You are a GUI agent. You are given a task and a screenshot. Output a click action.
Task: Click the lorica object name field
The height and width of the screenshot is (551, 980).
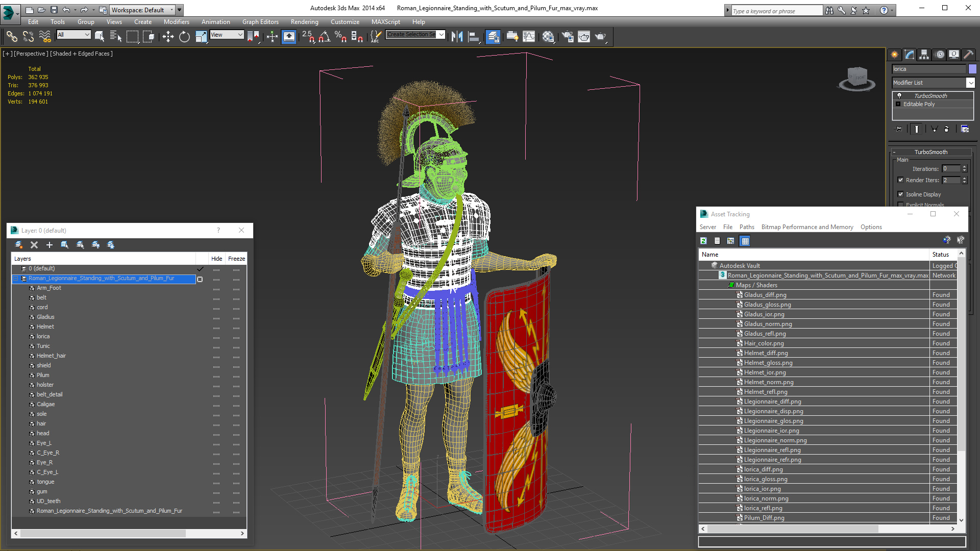click(x=929, y=69)
